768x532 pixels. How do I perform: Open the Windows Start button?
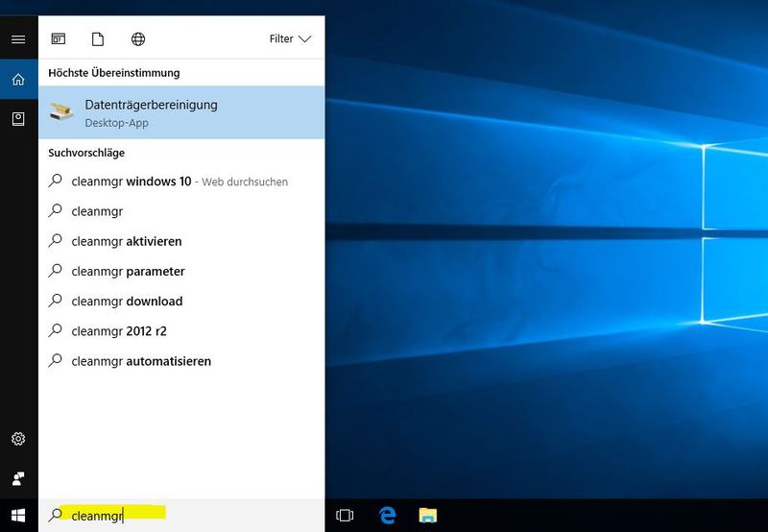18,516
